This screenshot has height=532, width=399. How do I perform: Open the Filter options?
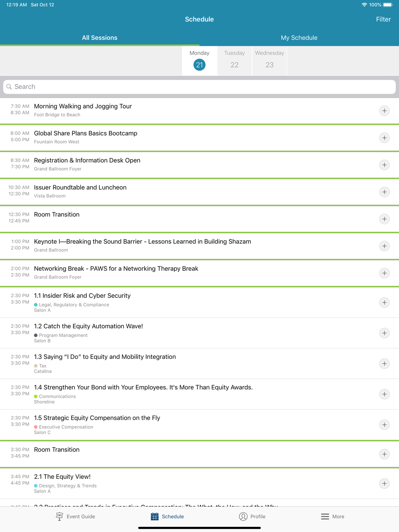383,19
